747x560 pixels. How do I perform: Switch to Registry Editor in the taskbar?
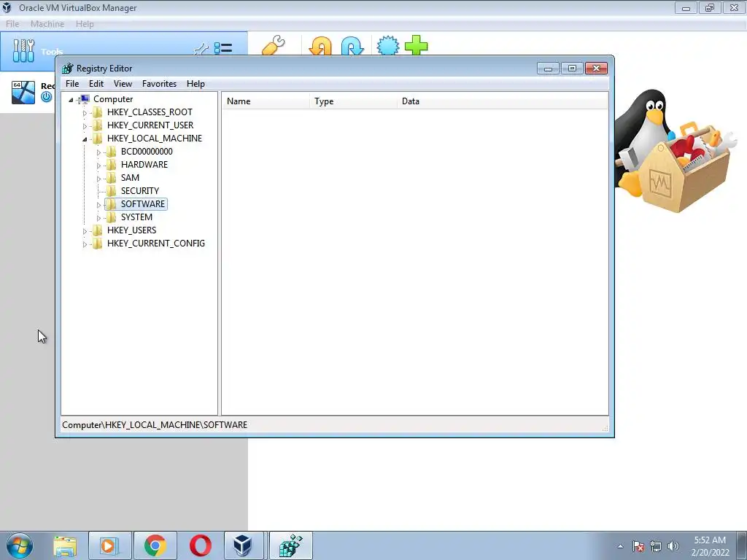coord(291,545)
